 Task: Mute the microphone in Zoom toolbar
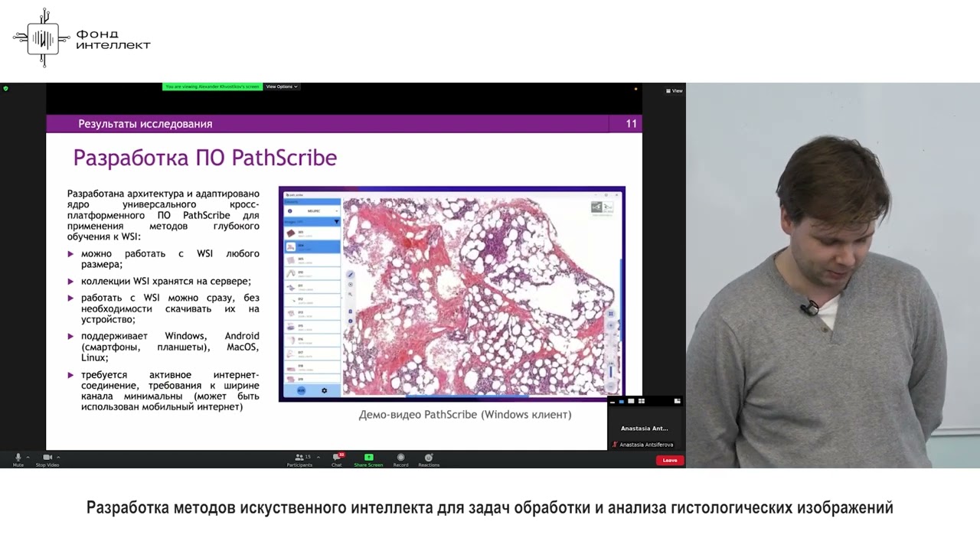(x=18, y=458)
